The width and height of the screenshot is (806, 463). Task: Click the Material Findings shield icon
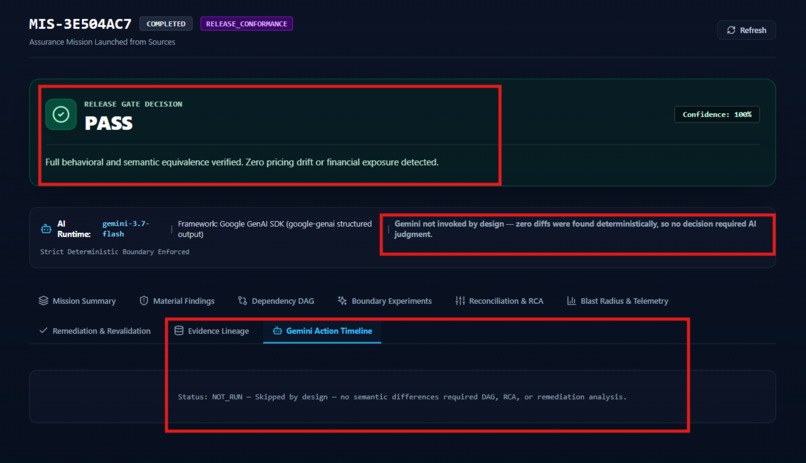click(144, 301)
